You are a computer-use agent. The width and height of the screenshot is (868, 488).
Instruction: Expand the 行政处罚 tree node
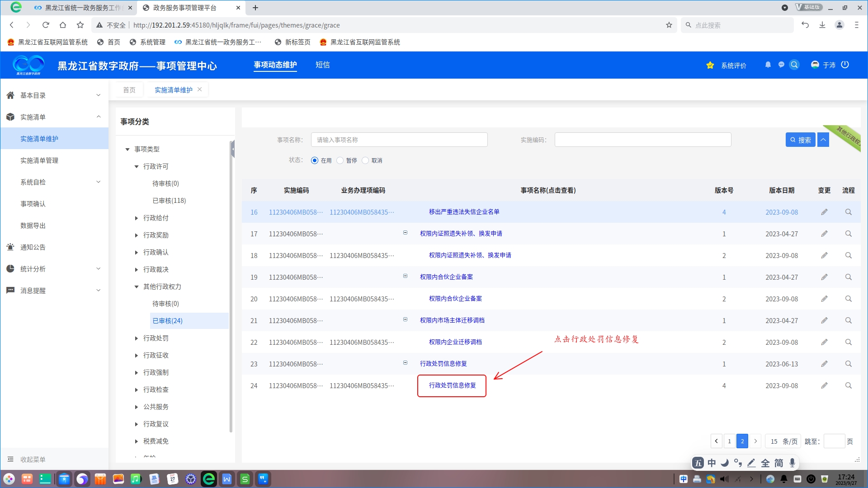(136, 338)
